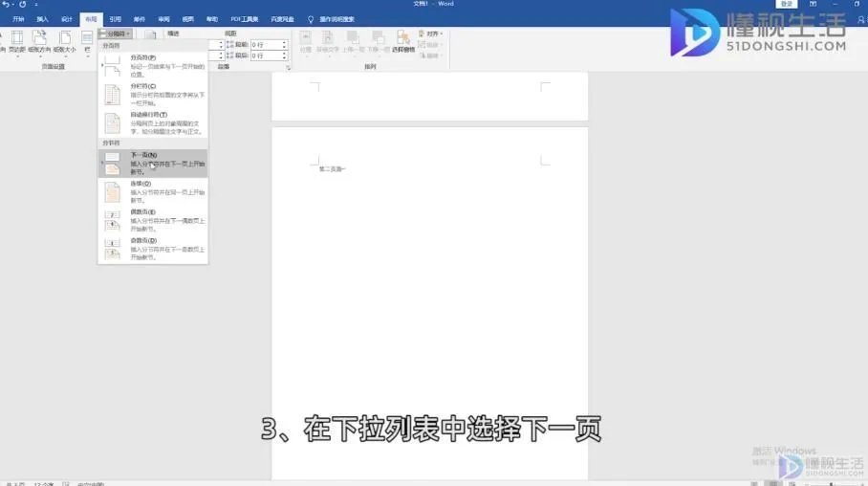The image size is (868, 486).
Task: Select 奇数页(D) odd page section break
Action: [x=153, y=249]
